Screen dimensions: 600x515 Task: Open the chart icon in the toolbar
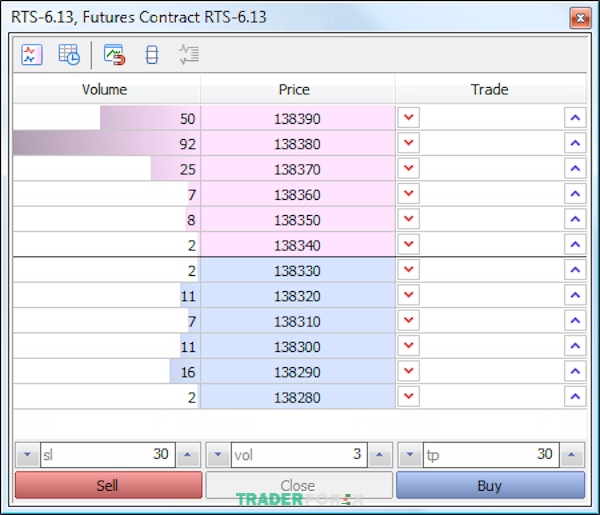[x=31, y=55]
